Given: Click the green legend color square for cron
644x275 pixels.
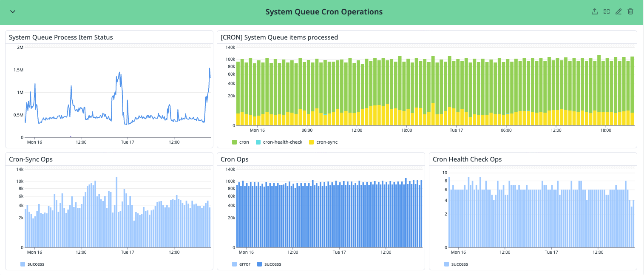Looking at the screenshot, I should 234,142.
